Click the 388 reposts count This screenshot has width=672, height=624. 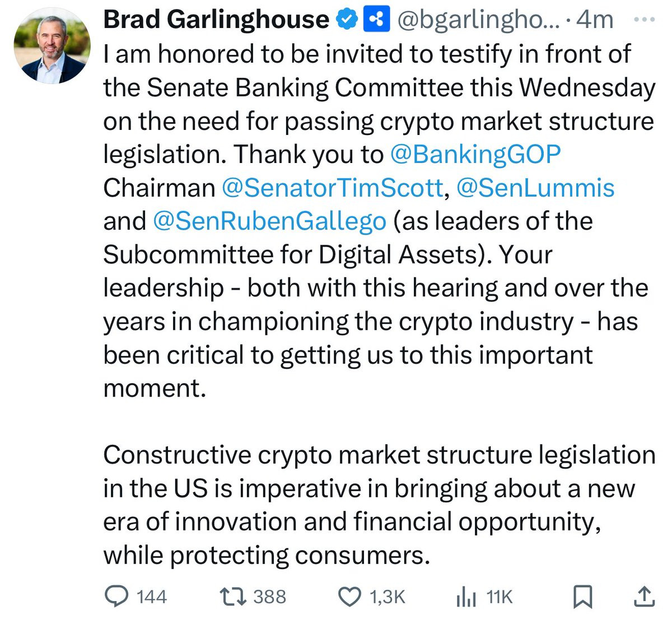[269, 597]
